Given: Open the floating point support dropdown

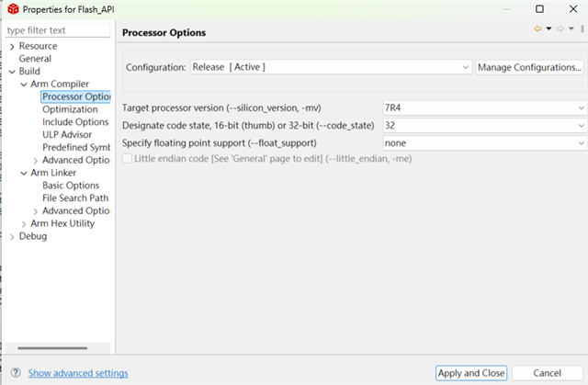Looking at the screenshot, I should click(x=484, y=143).
